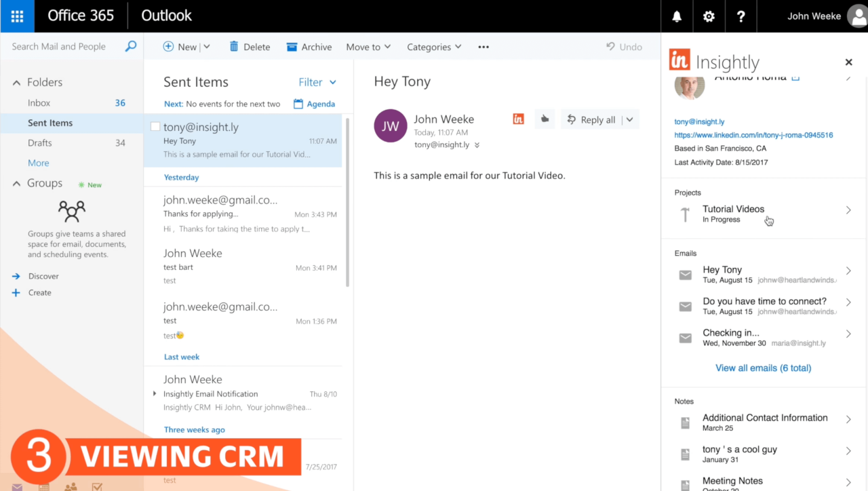This screenshot has width=868, height=491.
Task: Open Move to dropdown
Action: coord(368,47)
